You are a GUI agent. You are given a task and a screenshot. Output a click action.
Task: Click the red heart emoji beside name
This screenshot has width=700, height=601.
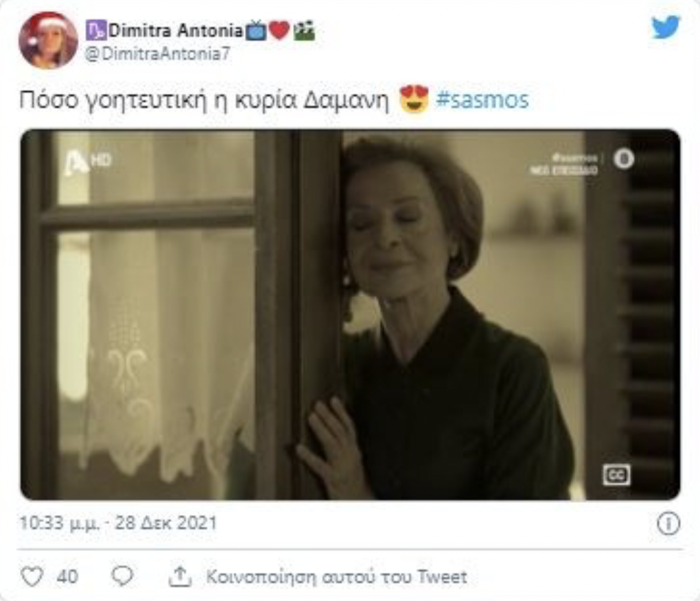point(279,30)
